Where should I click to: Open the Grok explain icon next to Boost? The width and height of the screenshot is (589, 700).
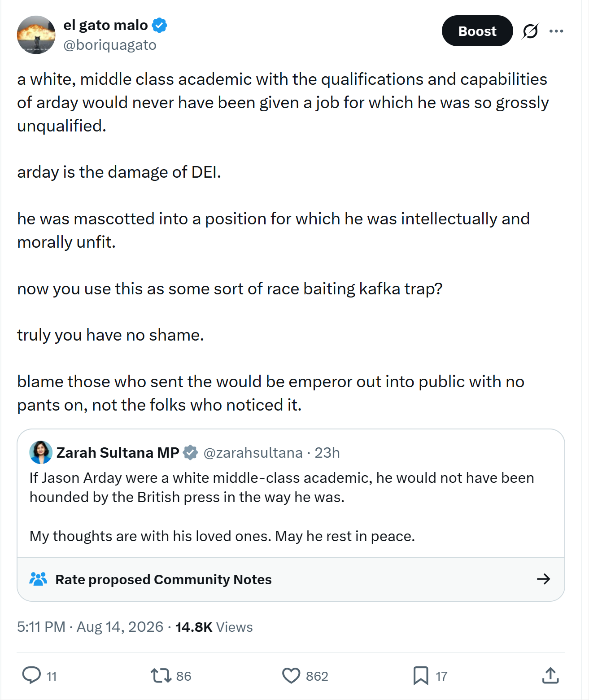tap(531, 31)
